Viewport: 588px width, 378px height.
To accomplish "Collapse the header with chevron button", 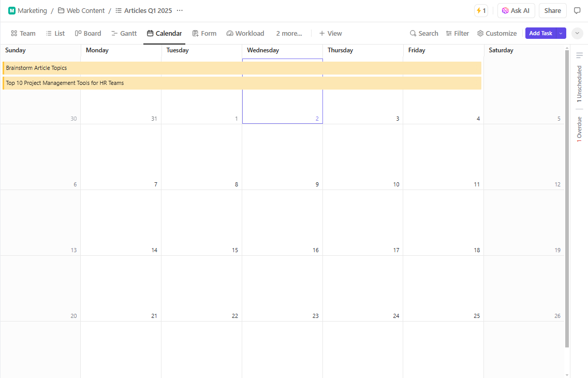I will (x=577, y=33).
